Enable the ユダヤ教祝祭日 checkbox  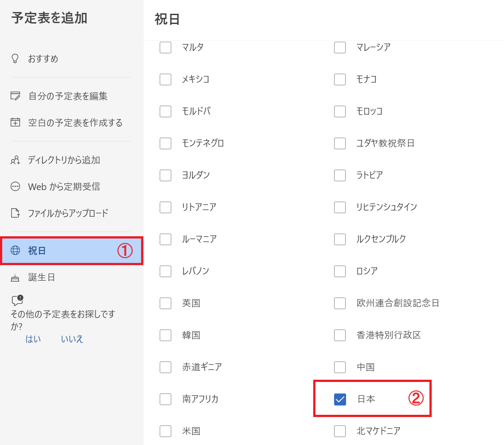tap(340, 143)
